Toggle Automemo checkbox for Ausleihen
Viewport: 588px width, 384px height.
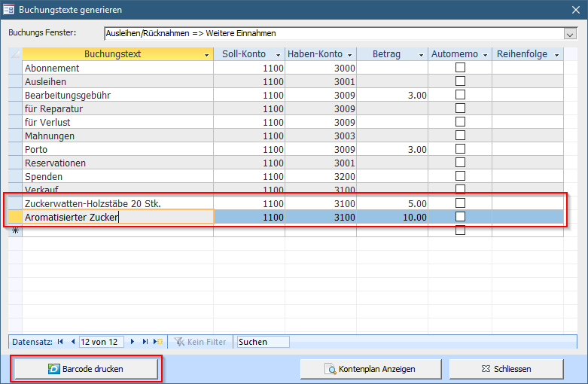coord(460,81)
